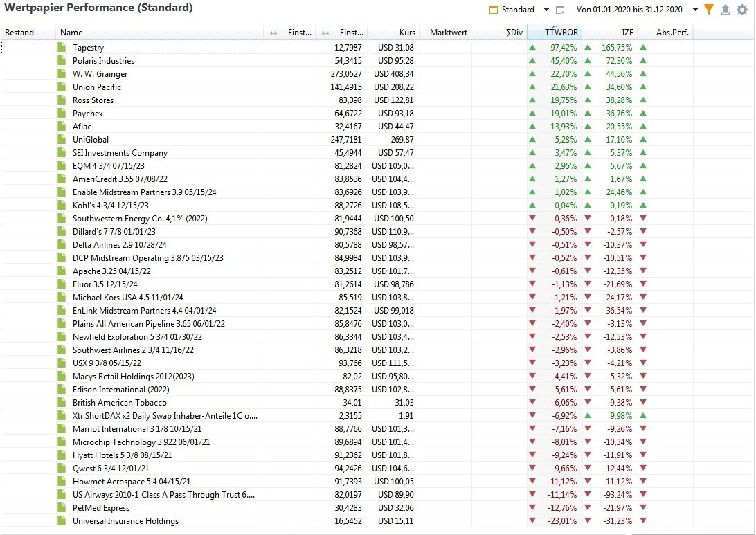Open the settings gear icon
The height and width of the screenshot is (535, 756).
pyautogui.click(x=742, y=10)
